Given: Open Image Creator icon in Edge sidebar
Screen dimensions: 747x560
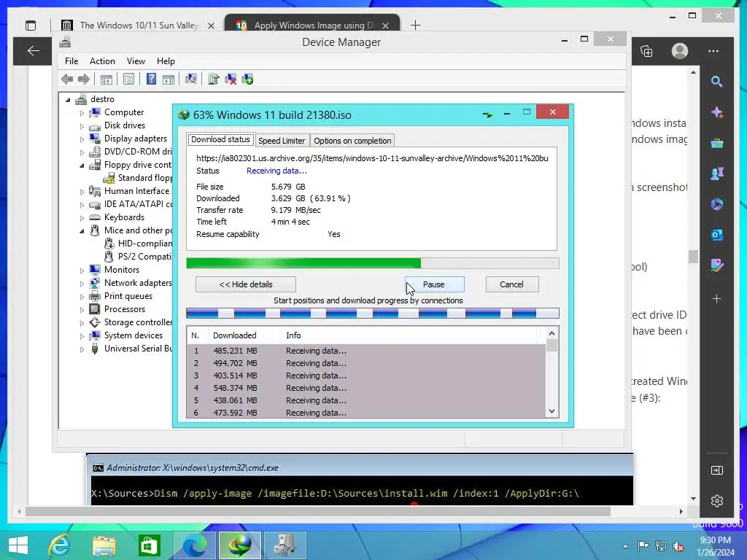Looking at the screenshot, I should (x=716, y=265).
